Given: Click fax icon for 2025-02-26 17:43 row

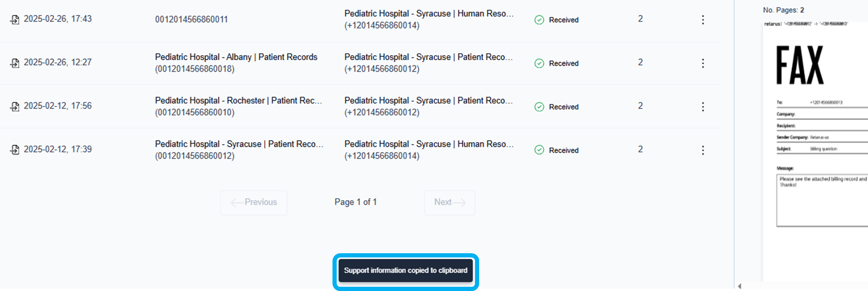Looking at the screenshot, I should click(15, 20).
